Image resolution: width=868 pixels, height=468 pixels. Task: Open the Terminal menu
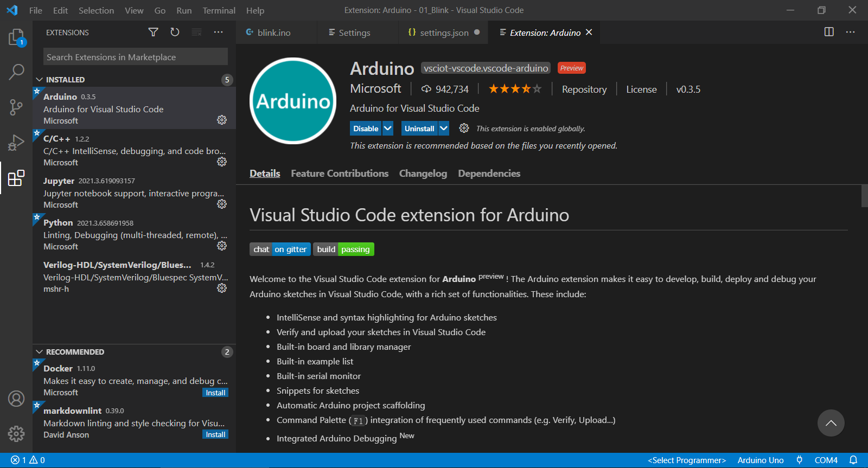click(219, 10)
